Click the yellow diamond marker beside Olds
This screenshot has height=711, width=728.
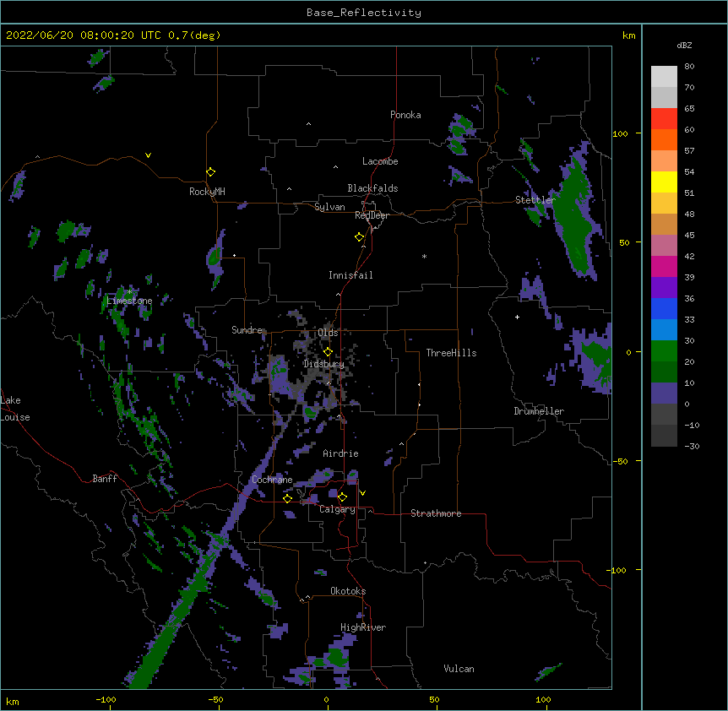(x=328, y=351)
